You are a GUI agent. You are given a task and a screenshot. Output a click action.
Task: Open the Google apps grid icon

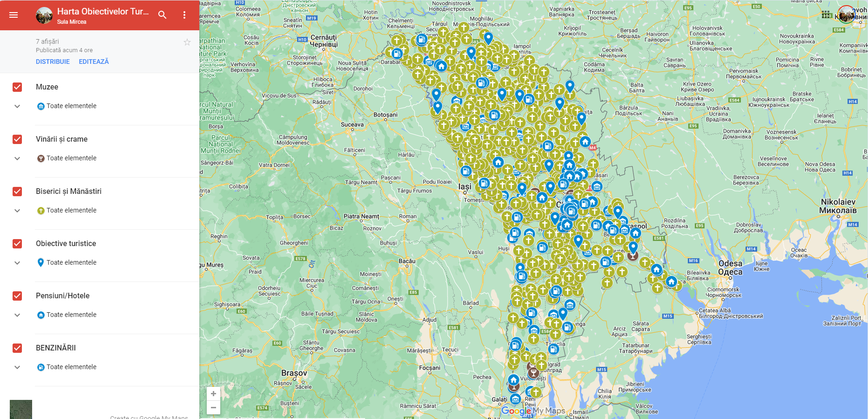point(826,14)
